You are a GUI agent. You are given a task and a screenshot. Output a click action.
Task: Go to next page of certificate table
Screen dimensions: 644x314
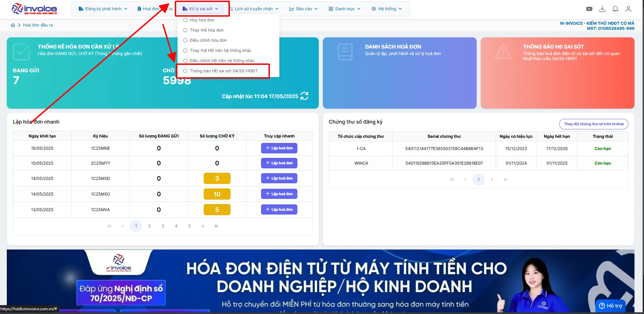pyautogui.click(x=492, y=180)
